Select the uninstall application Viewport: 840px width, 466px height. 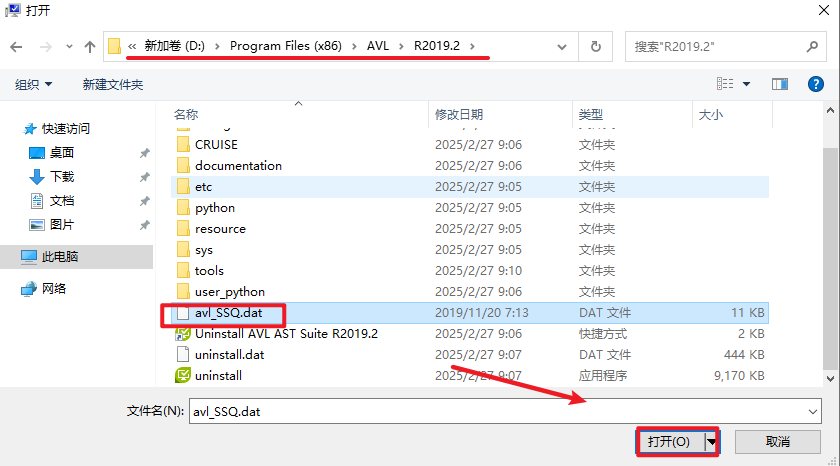pos(470,375)
